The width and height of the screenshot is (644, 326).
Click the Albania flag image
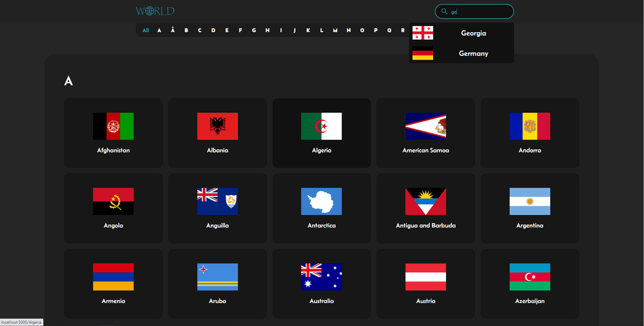(217, 126)
